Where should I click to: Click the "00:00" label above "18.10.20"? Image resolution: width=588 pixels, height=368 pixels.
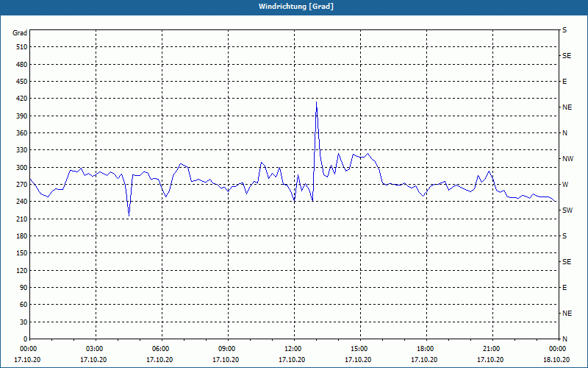(556, 349)
